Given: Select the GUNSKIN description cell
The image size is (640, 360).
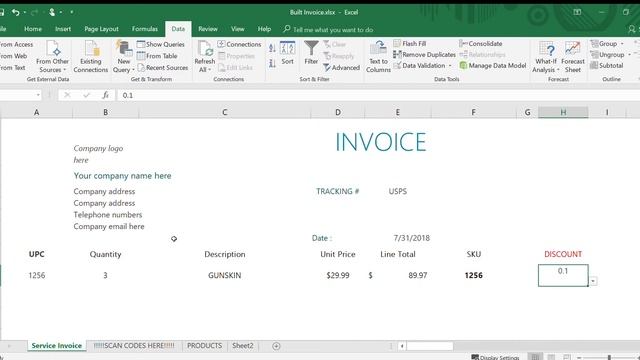Looking at the screenshot, I should click(224, 275).
